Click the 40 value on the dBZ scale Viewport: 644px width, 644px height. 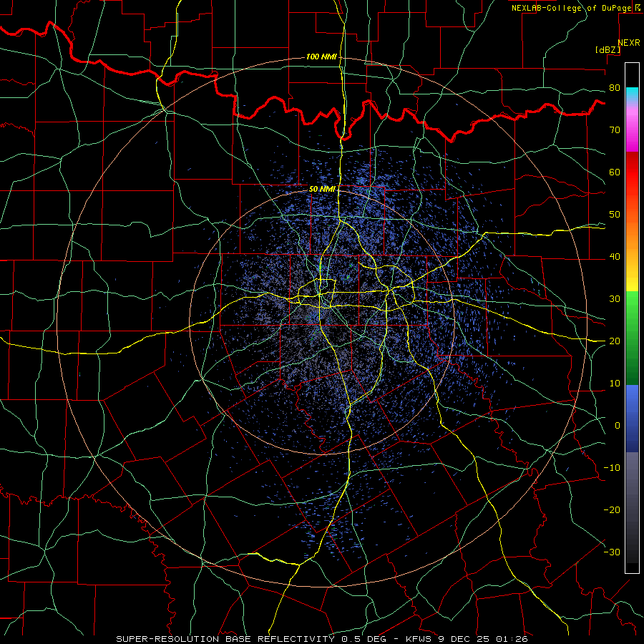pyautogui.click(x=615, y=257)
